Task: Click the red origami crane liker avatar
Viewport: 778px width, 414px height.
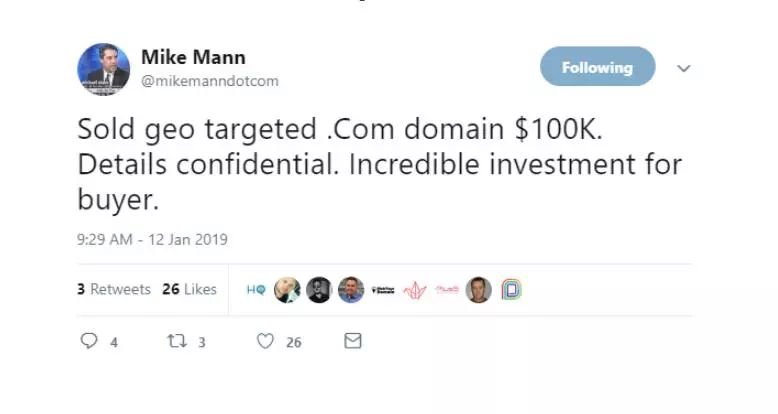Action: 415,290
